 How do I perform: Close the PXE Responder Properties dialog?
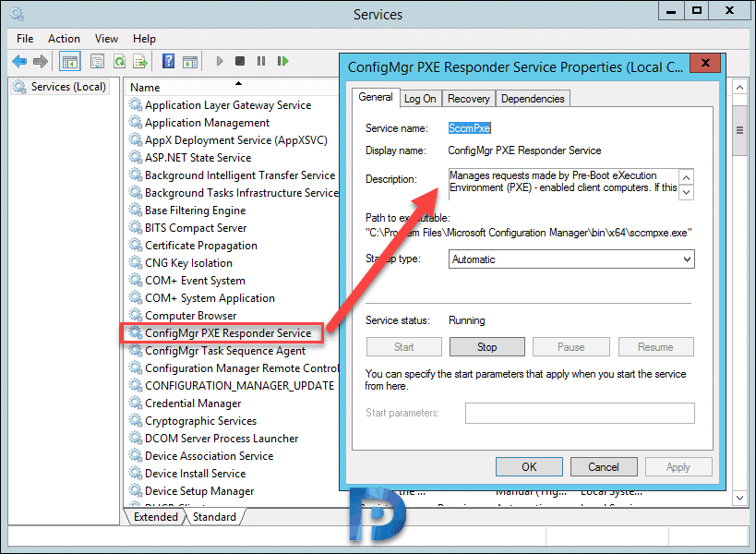tap(705, 63)
